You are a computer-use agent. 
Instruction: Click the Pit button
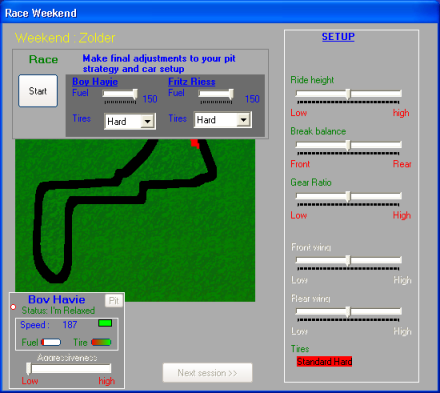click(114, 301)
